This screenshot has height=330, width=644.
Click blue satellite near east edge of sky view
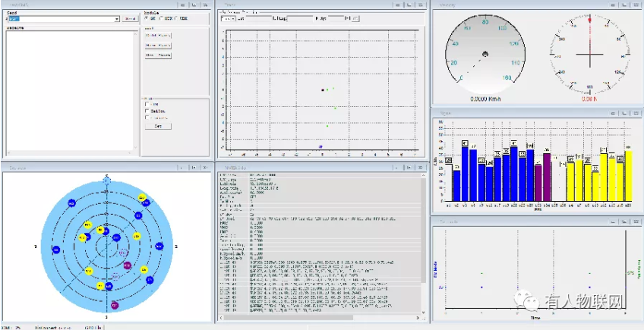pos(159,247)
